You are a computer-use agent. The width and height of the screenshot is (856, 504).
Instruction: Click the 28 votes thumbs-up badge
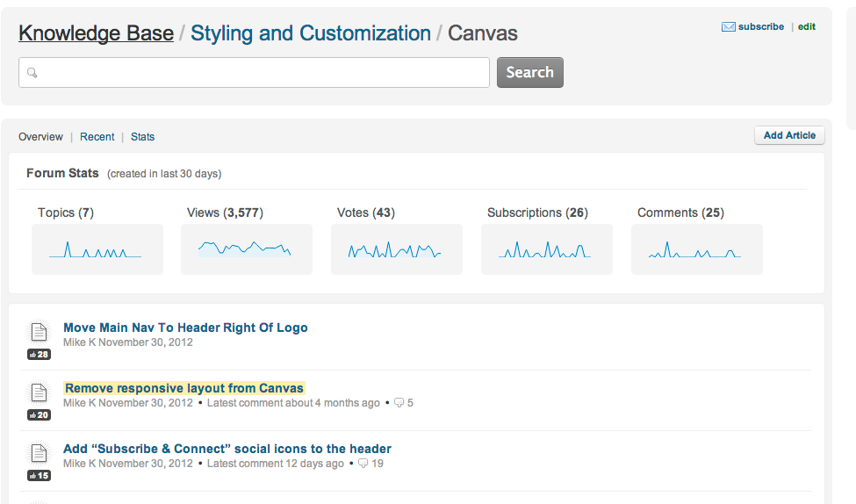point(39,355)
